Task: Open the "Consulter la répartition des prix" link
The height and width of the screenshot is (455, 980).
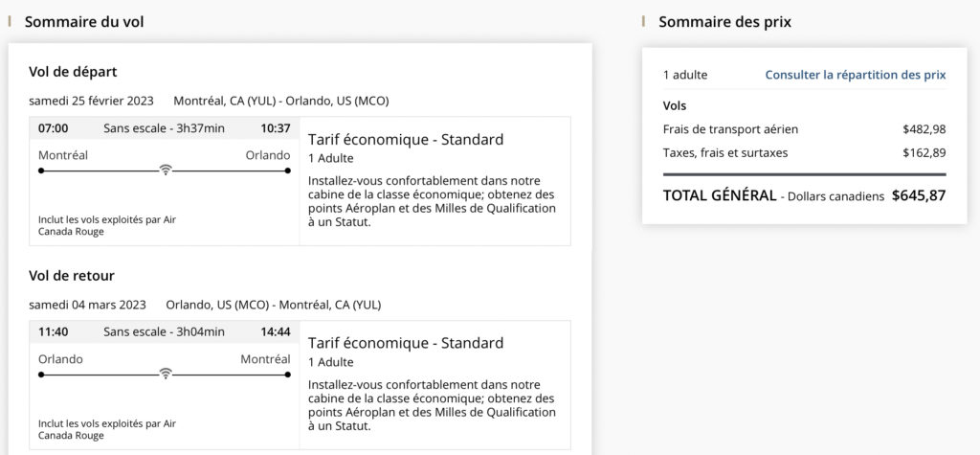Action: [x=855, y=75]
